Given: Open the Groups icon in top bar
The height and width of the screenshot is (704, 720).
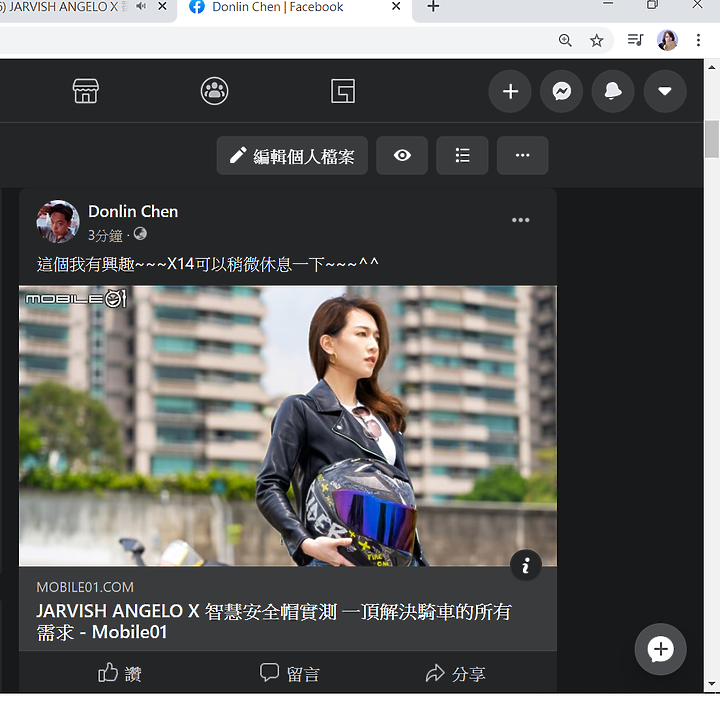Looking at the screenshot, I should (214, 91).
